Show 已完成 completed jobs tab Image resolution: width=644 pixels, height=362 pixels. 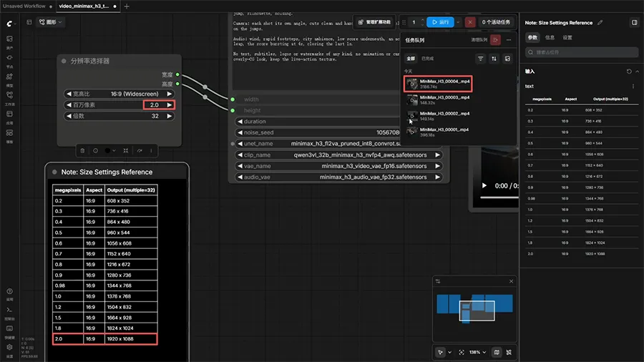427,59
